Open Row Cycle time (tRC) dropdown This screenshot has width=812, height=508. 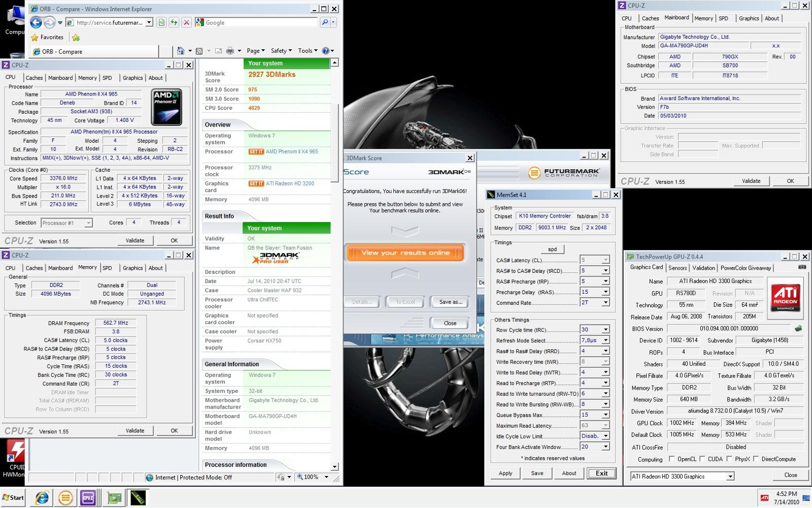coord(605,330)
